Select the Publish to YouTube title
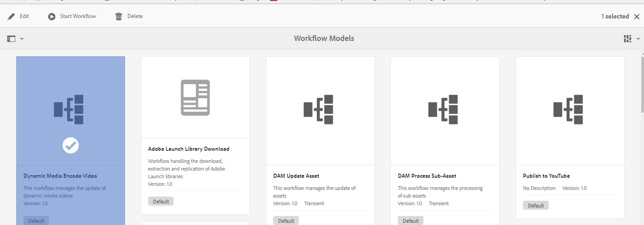This screenshot has width=644, height=225. click(x=546, y=176)
